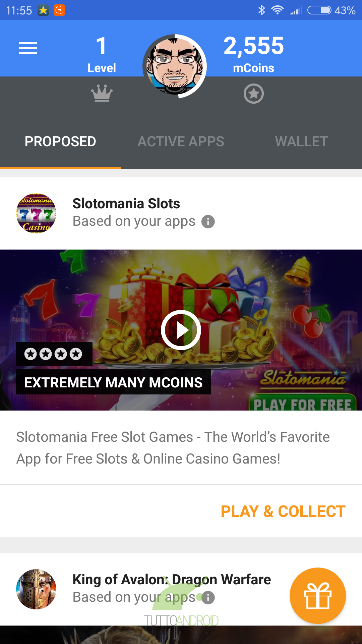Open the hamburger navigation menu
This screenshot has height=644, width=362.
(28, 48)
